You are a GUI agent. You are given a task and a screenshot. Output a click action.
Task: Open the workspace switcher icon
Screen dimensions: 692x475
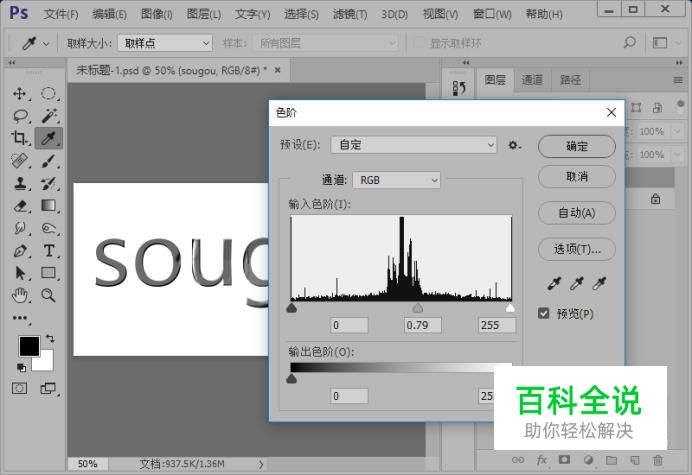660,43
